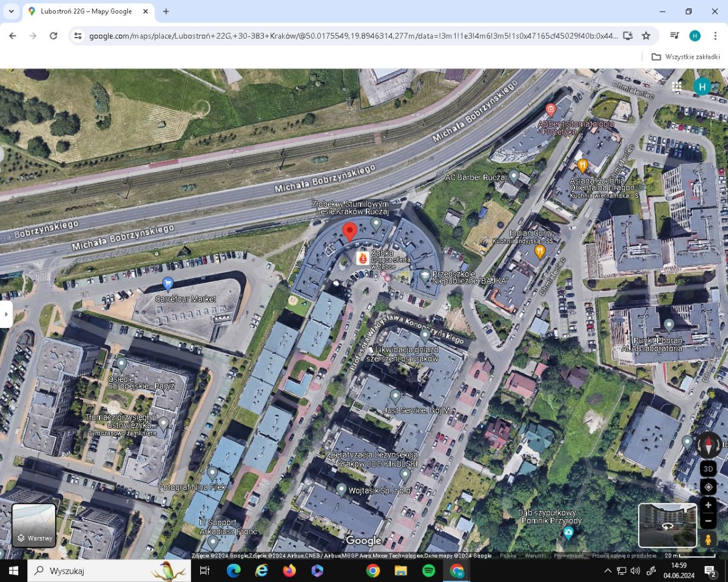Click the Wojtasik Sp. z o.o. pin
The height and width of the screenshot is (582, 728).
[342, 489]
